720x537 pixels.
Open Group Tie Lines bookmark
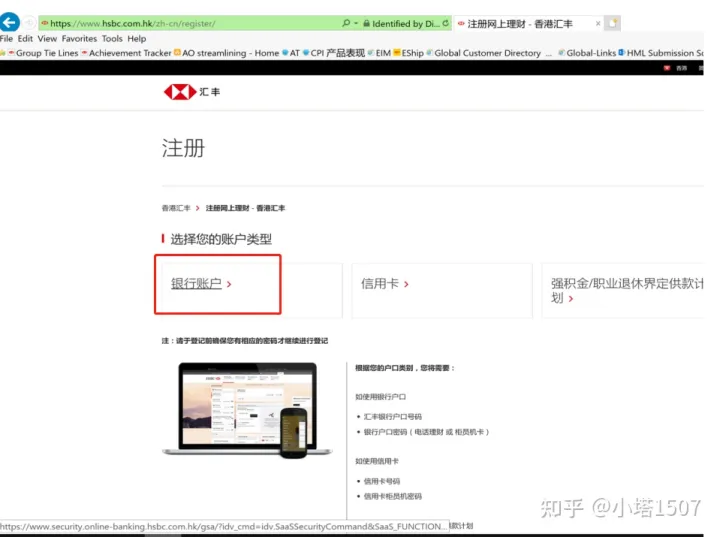pyautogui.click(x=43, y=53)
